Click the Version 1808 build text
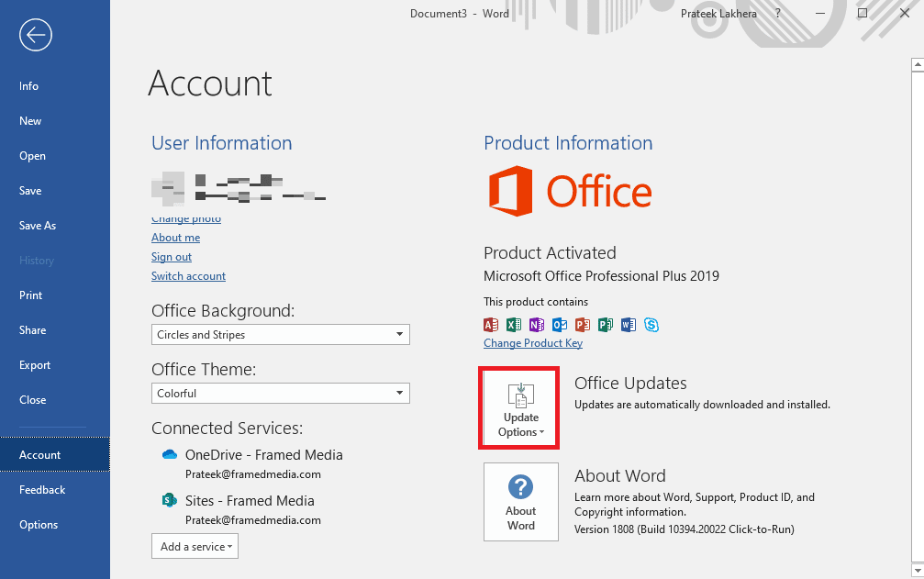 (x=685, y=529)
